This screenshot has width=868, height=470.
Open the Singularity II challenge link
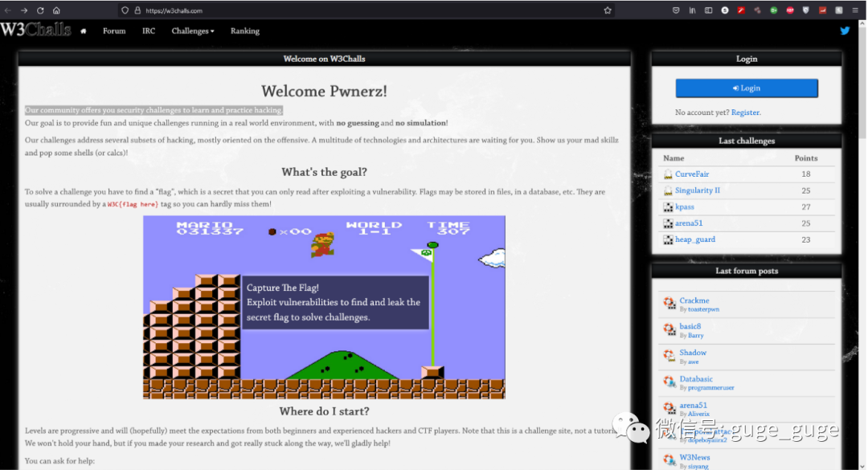[698, 190]
